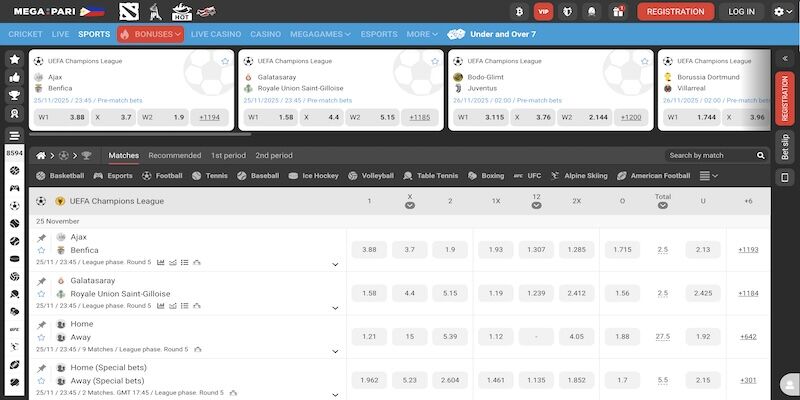This screenshot has width=800, height=400.
Task: Select the Table Tennis sport filter
Action: click(431, 176)
